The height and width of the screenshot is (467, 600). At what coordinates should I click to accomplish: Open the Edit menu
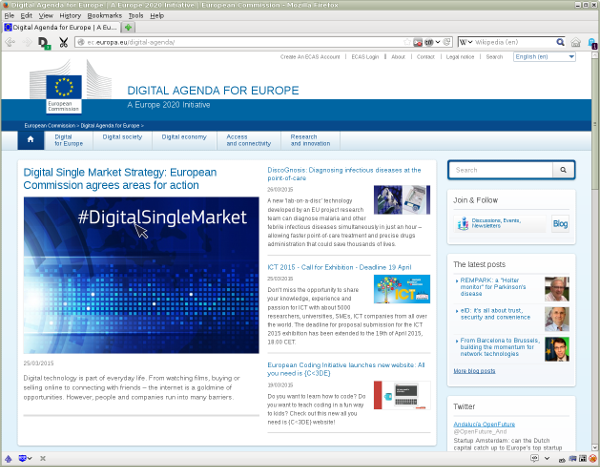click(26, 15)
